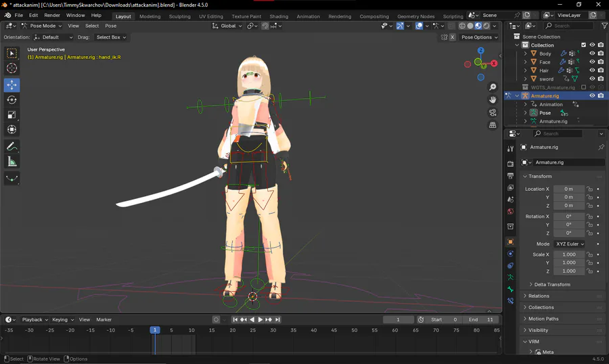Open the Object Constraints properties tab
The image size is (609, 364).
tap(510, 266)
